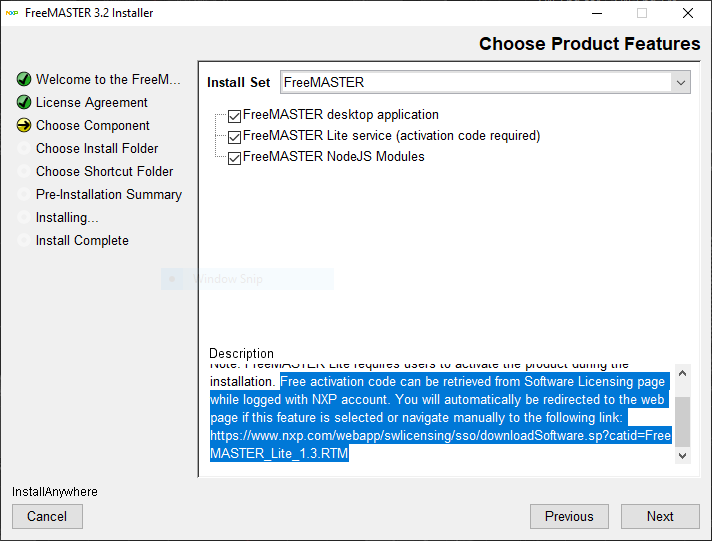This screenshot has width=712, height=541.
Task: Open the Install Set dropdown arrow
Action: pos(680,82)
